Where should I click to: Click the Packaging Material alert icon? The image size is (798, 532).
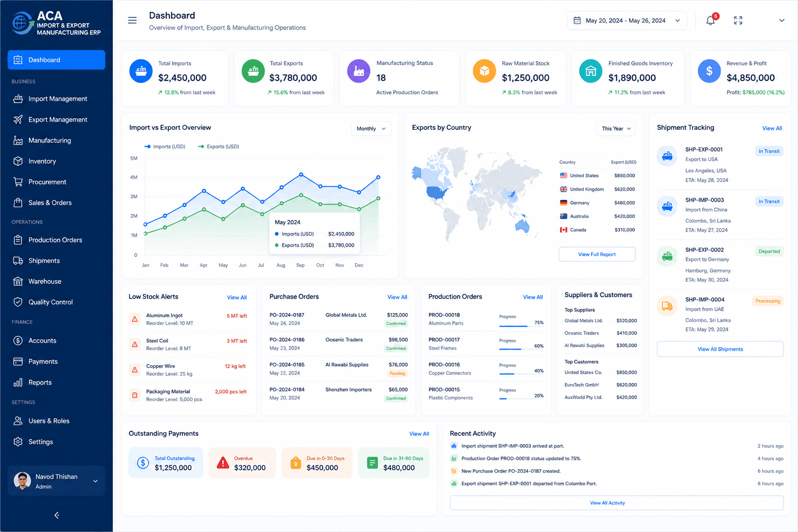(x=135, y=395)
